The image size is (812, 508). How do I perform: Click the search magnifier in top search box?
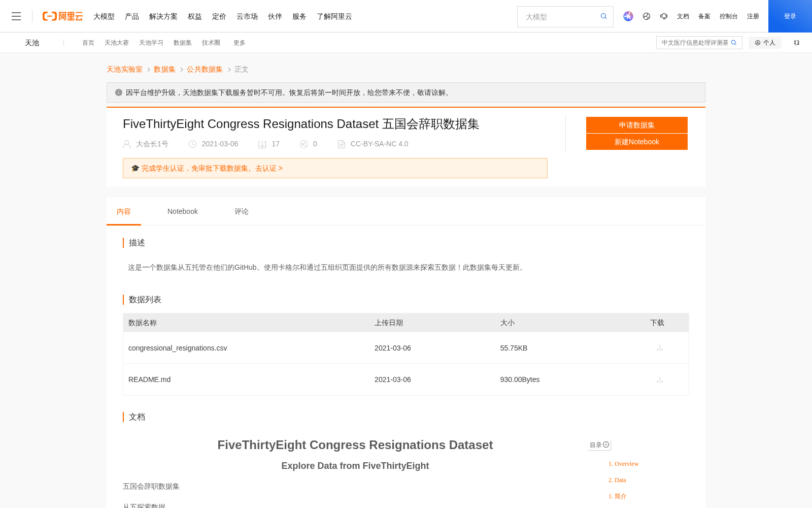pos(604,16)
